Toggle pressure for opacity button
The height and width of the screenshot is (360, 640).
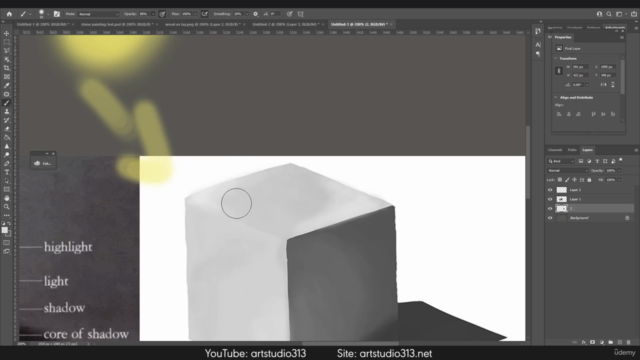(162, 14)
